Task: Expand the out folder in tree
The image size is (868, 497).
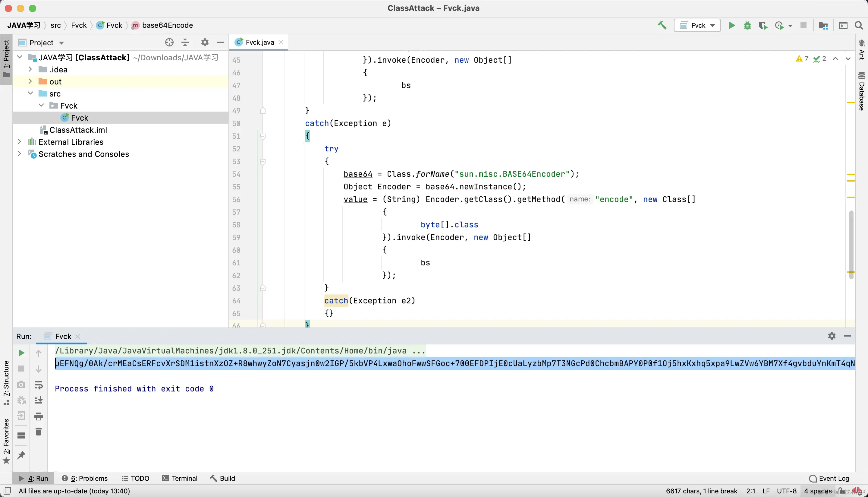Action: click(x=30, y=81)
